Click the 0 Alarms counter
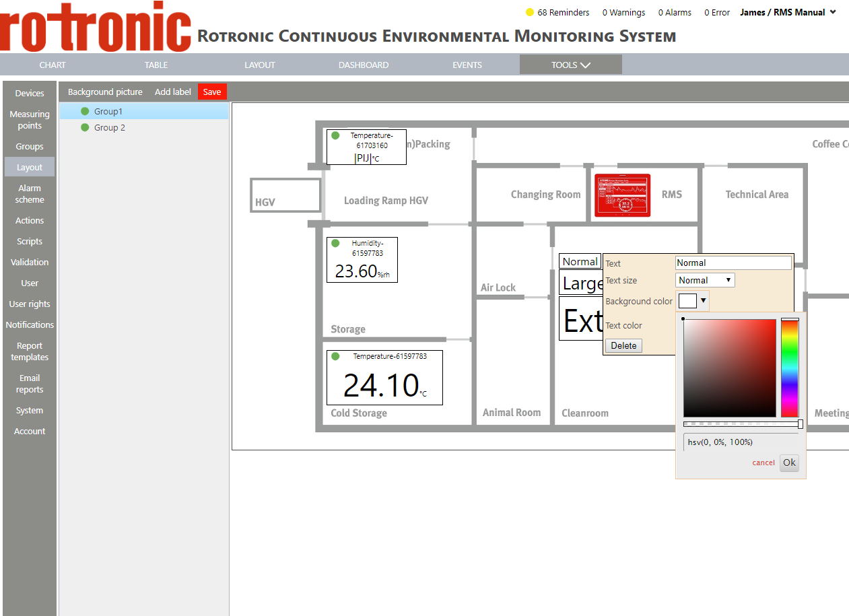Screen dimensions: 849x616 pos(675,12)
